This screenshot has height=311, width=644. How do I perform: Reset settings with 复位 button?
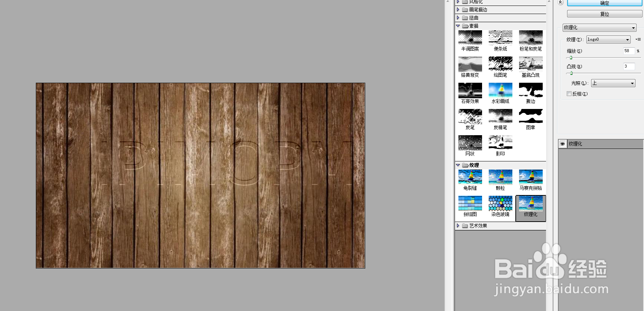click(x=604, y=14)
